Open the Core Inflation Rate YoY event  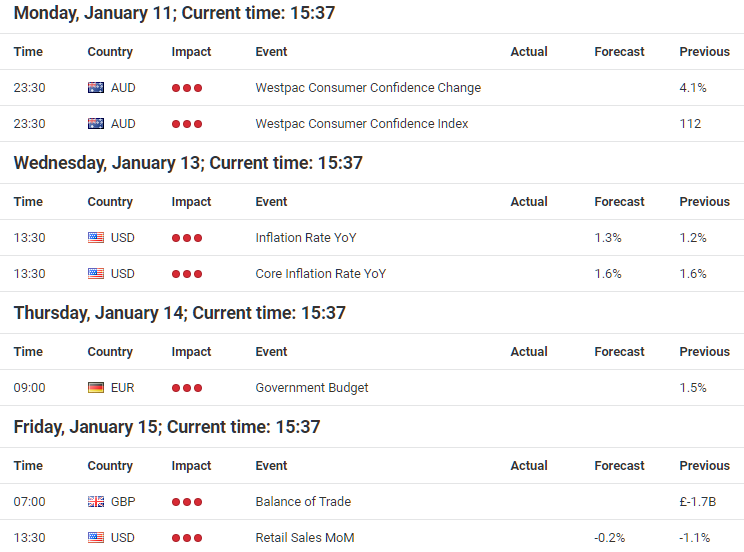tap(321, 274)
